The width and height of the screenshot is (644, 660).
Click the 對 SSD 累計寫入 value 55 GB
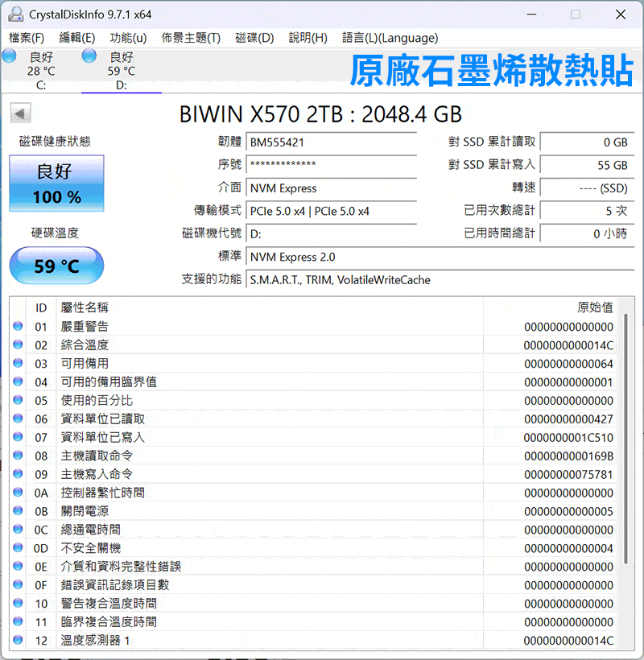587,165
